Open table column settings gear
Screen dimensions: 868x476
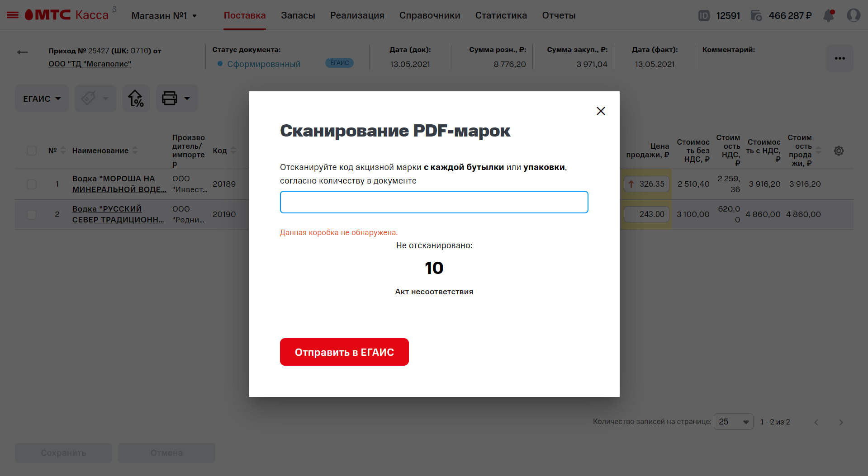839,151
